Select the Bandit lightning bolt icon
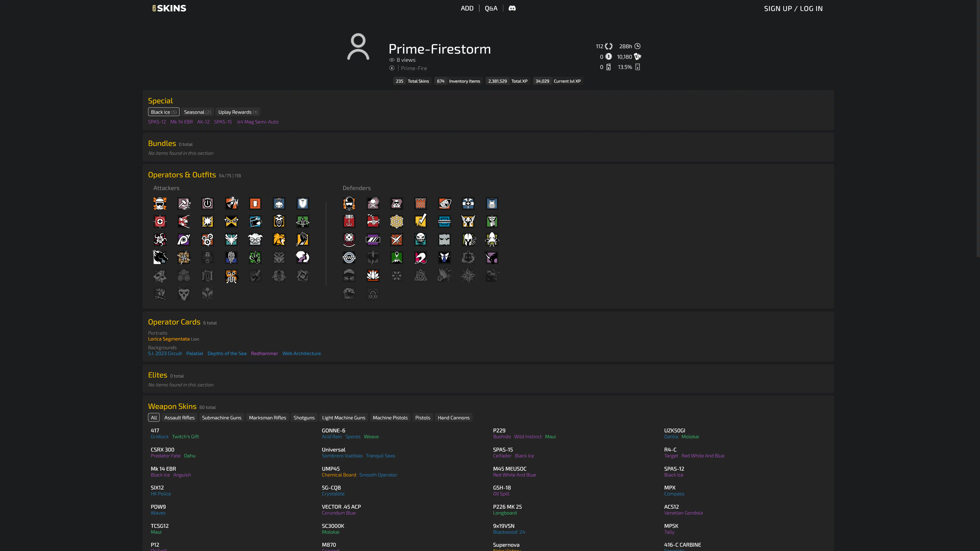This screenshot has height=551, width=980. click(420, 221)
